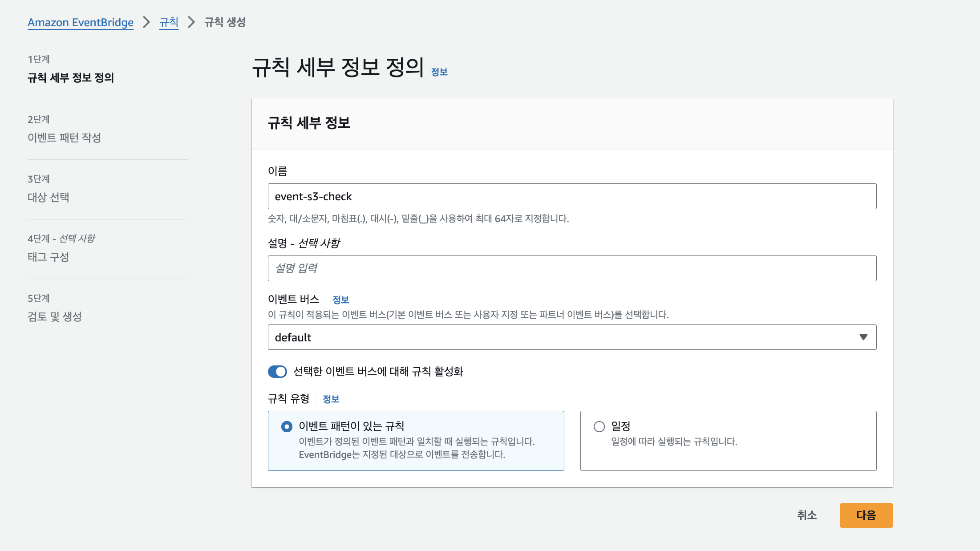The image size is (980, 551).
Task: Select step 1 규칙 세부 정보 정의
Action: click(x=71, y=78)
